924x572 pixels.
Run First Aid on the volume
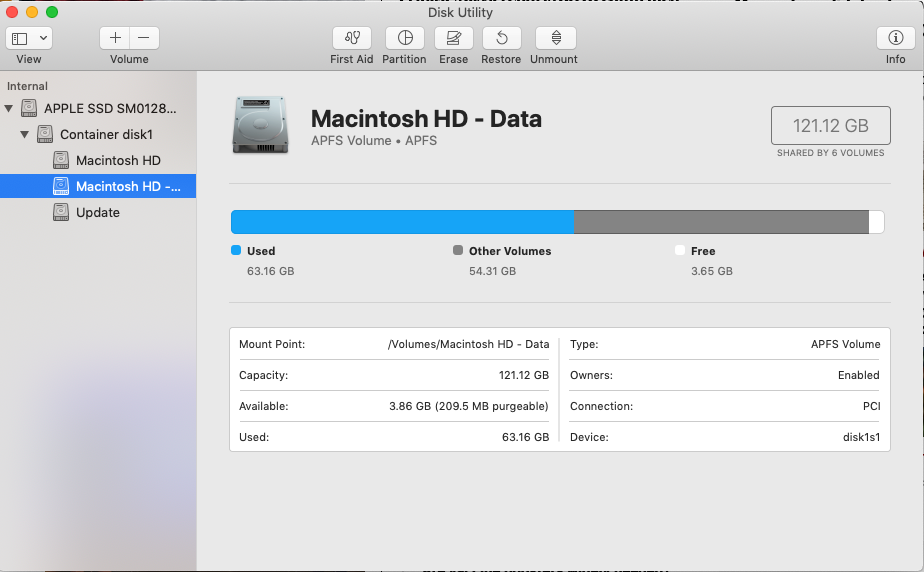tap(352, 38)
